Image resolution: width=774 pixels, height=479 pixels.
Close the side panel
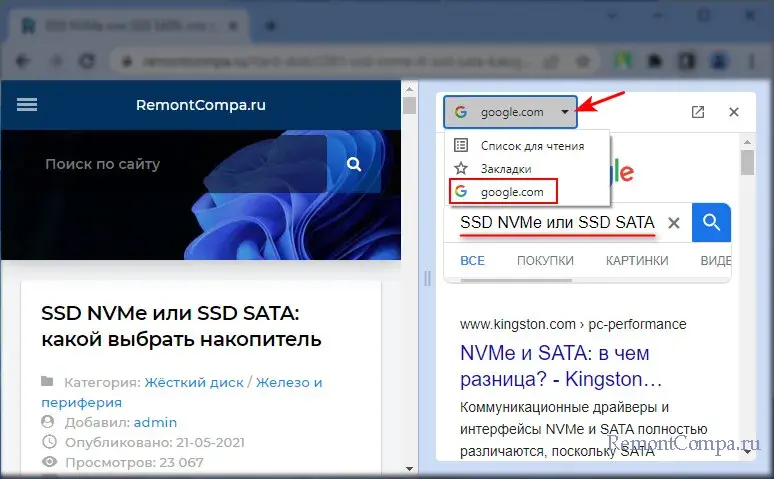[734, 112]
